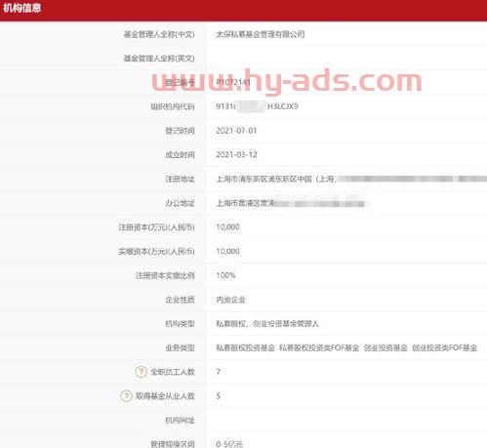This screenshot has height=448, width=487.
Task: Click the 办公地址 label
Action: click(180, 203)
